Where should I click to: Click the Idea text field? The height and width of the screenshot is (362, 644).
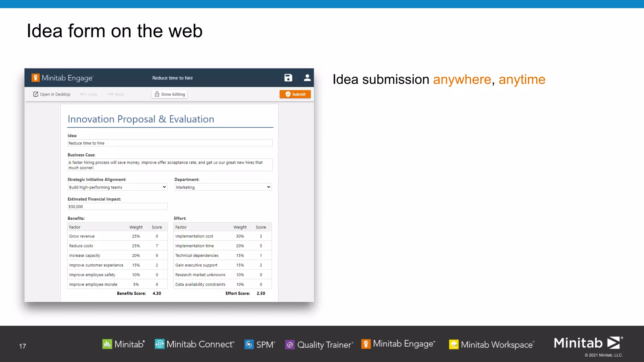[170, 143]
